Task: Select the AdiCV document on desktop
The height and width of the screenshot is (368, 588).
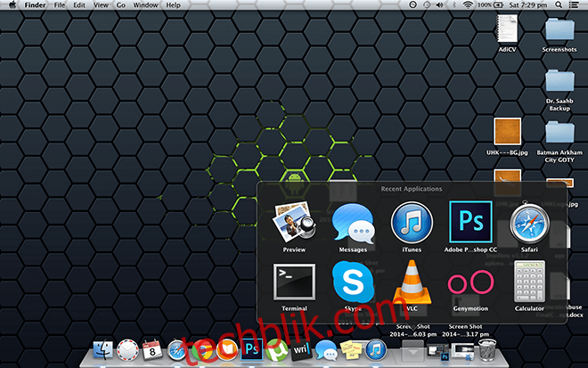Action: click(508, 33)
